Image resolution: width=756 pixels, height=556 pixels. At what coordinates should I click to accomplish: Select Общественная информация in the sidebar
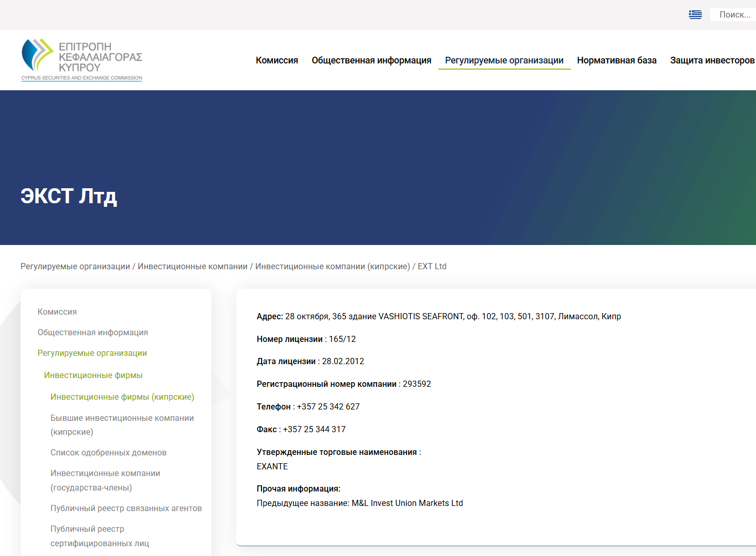coord(93,332)
